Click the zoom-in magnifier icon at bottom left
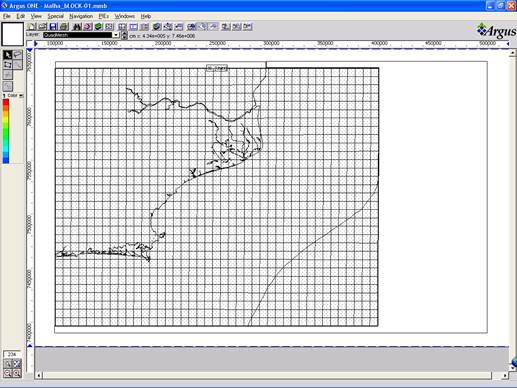This screenshot has height=388, width=517. 17,373
